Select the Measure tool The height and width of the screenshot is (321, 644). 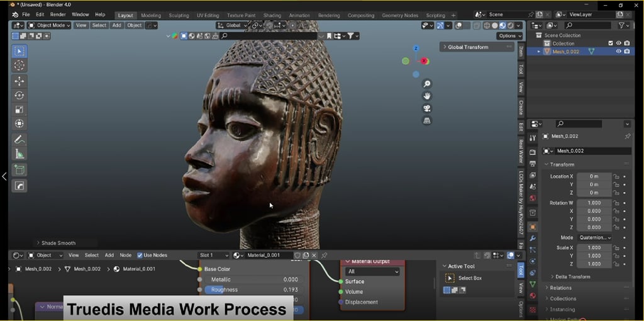(19, 154)
